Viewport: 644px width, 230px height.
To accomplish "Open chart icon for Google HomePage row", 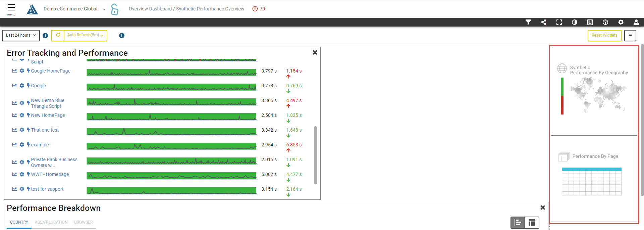I will pos(14,71).
